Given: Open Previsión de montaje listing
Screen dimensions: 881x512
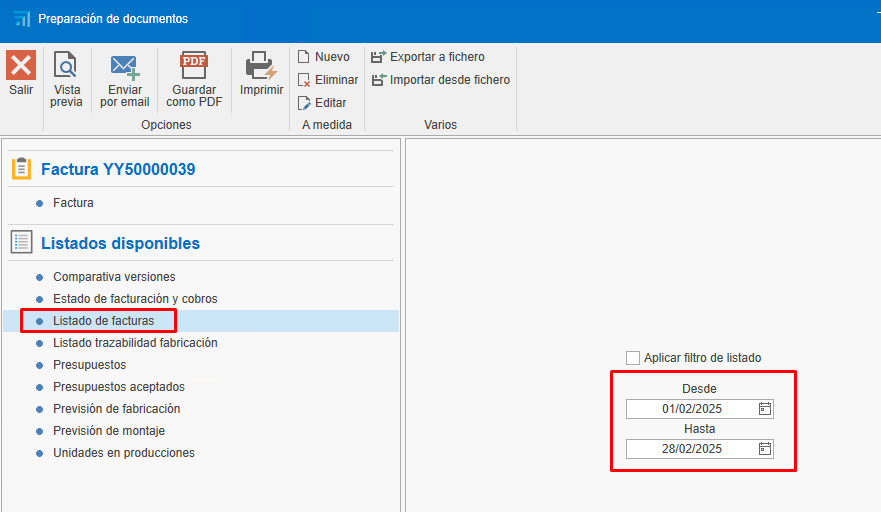Looking at the screenshot, I should click(x=109, y=431).
